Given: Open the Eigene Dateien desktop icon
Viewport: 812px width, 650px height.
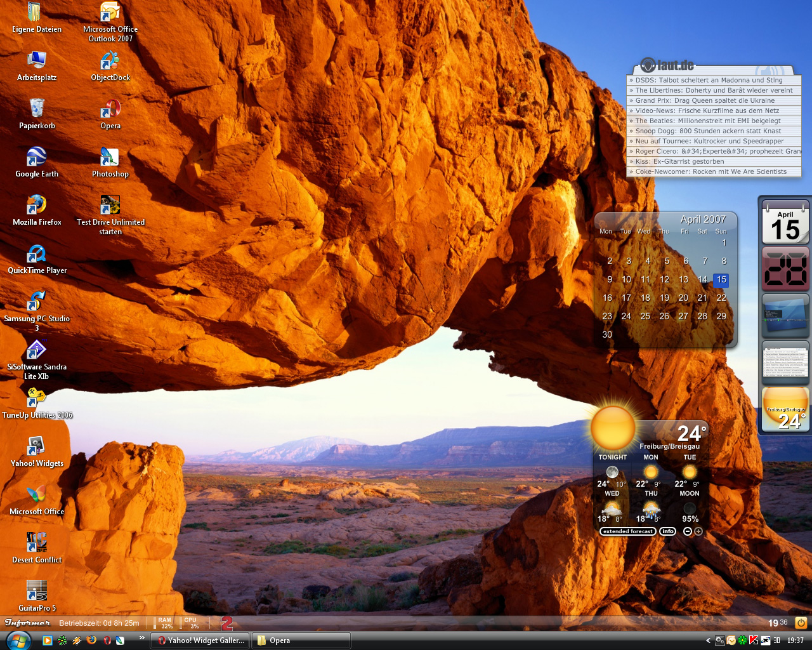Looking at the screenshot, I should 36,18.
